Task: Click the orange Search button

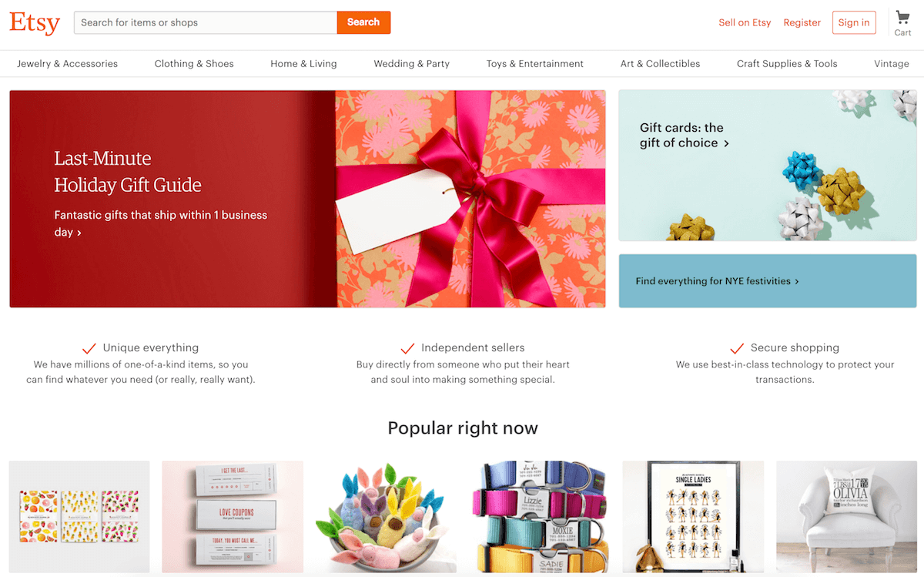Action: coord(363,22)
